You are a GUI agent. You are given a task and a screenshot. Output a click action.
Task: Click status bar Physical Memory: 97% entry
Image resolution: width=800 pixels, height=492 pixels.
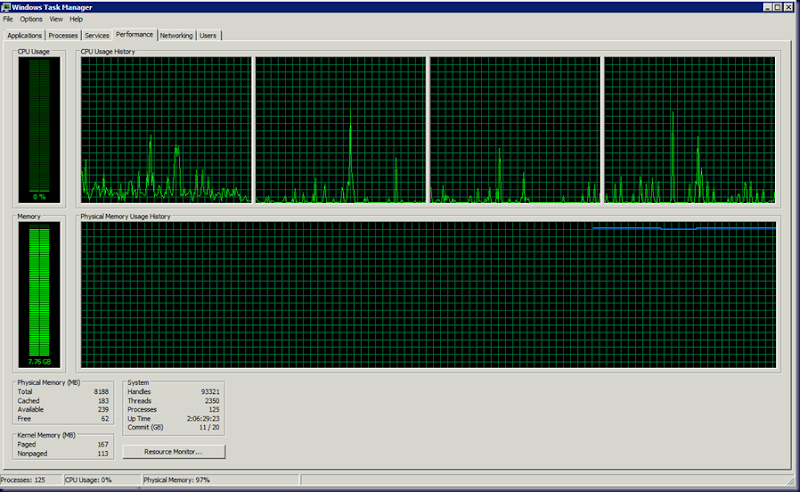coord(220,480)
